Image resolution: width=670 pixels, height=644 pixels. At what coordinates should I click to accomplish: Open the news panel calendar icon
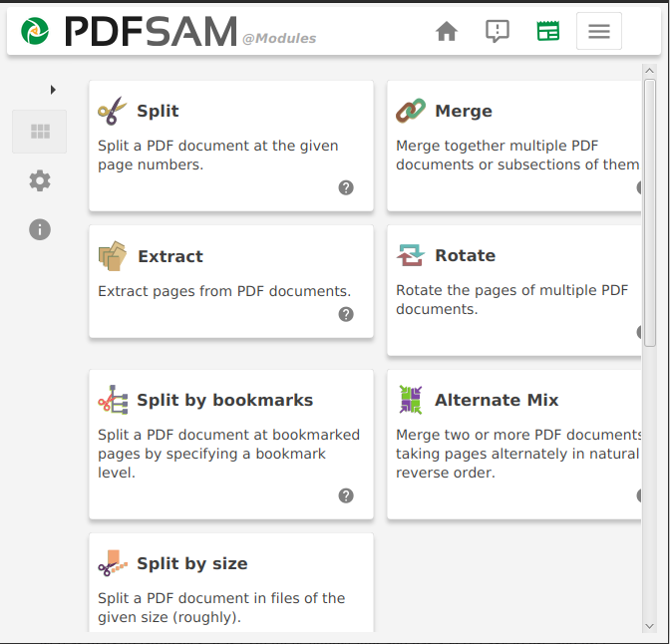(x=548, y=31)
